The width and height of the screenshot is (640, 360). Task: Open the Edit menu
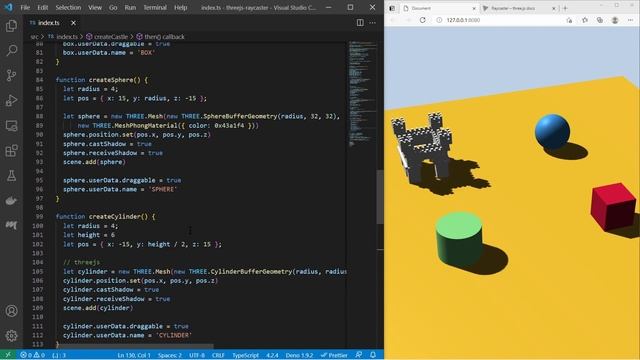(42, 7)
